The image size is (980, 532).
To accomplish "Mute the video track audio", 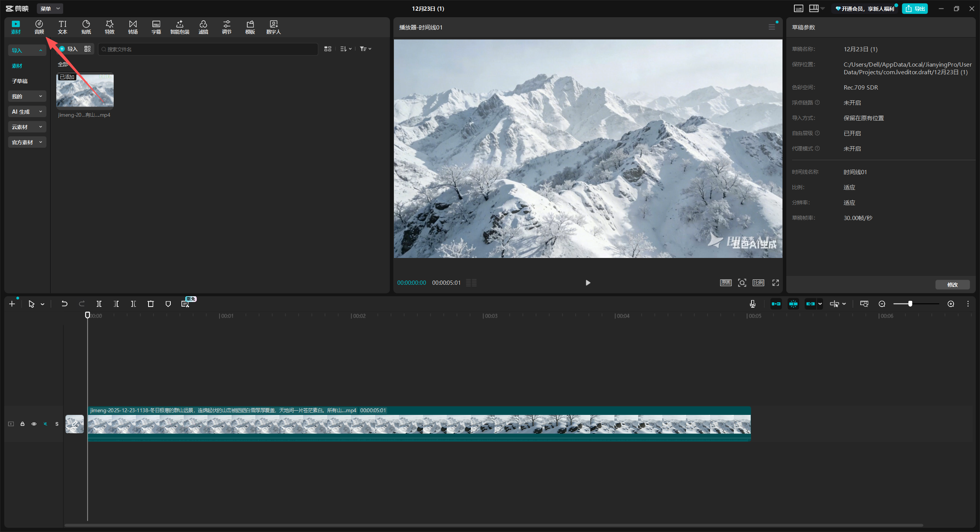I will pyautogui.click(x=46, y=424).
